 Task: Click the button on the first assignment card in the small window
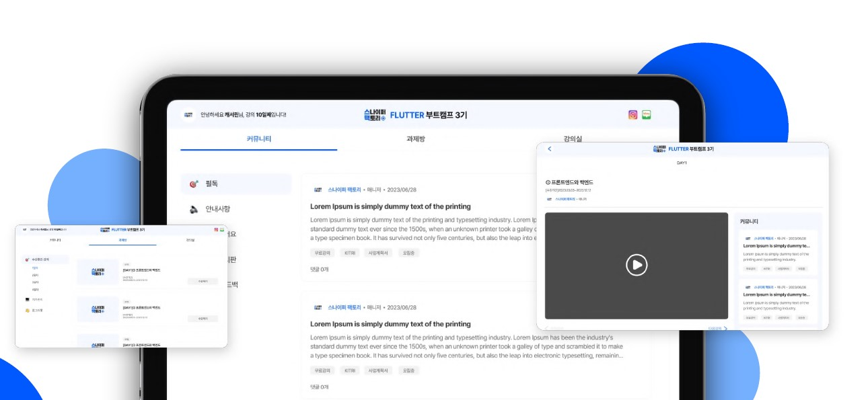click(x=203, y=281)
